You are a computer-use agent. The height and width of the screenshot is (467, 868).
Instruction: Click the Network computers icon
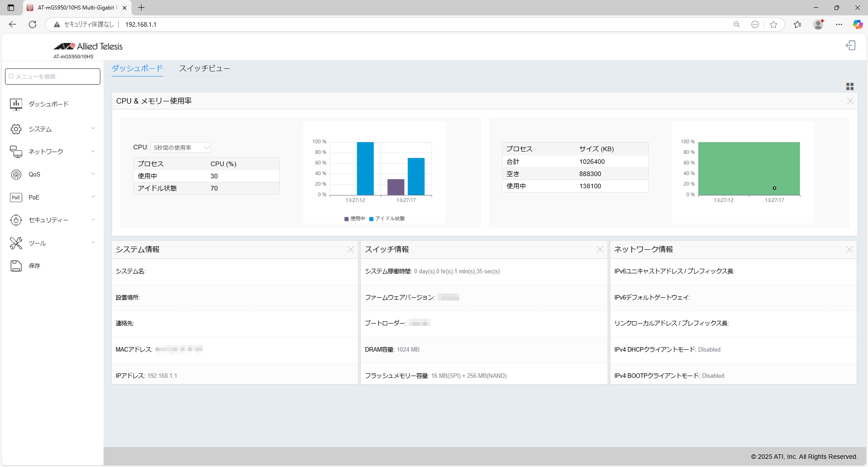click(16, 152)
